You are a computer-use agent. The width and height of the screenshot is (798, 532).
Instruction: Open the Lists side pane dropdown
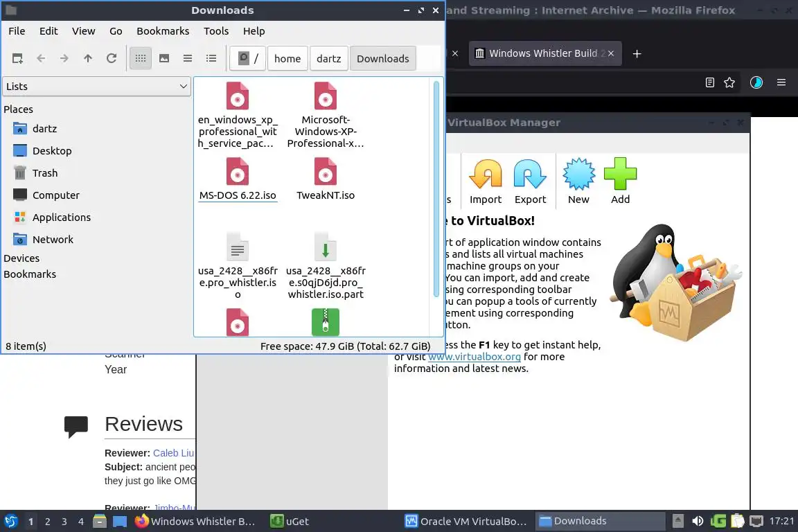click(x=97, y=87)
